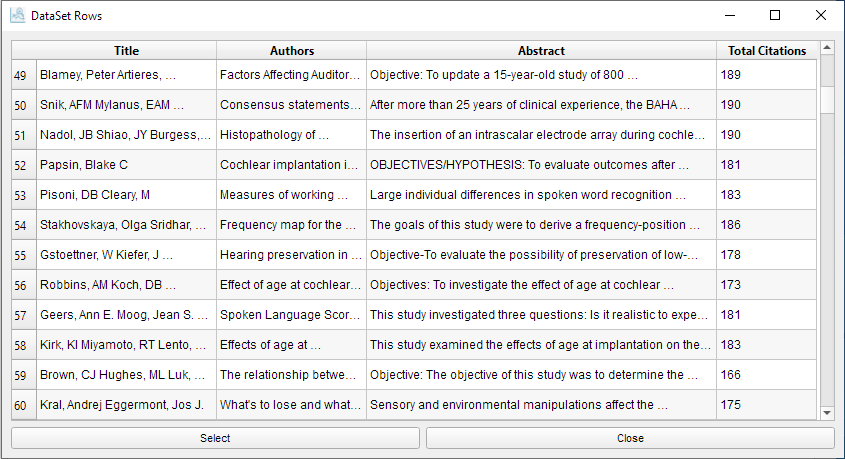Click the Total Citations column header

(x=767, y=51)
